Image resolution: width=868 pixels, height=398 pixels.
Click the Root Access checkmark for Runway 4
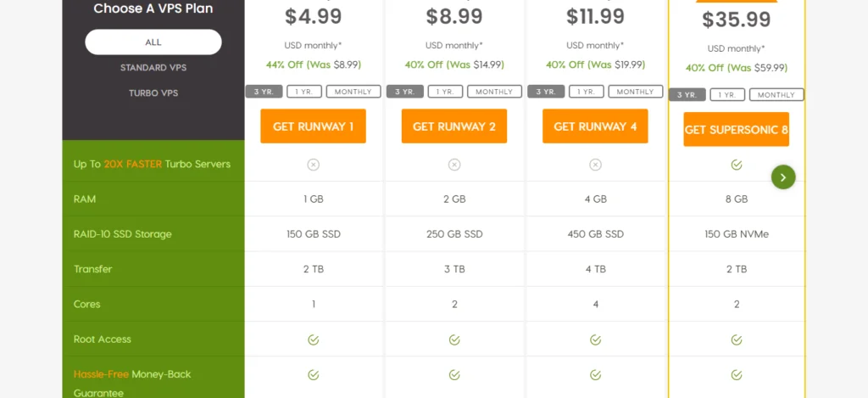coord(595,339)
